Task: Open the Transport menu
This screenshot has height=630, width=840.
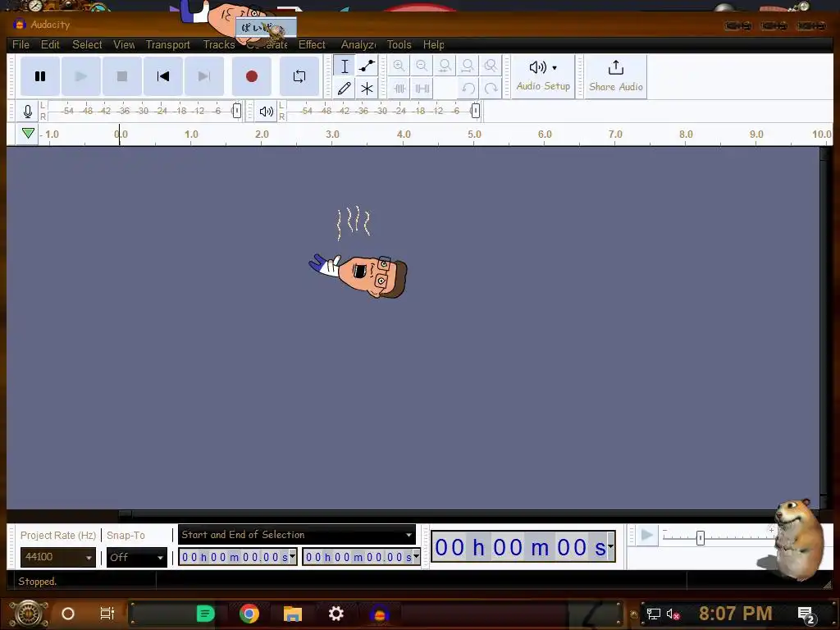Action: click(168, 44)
